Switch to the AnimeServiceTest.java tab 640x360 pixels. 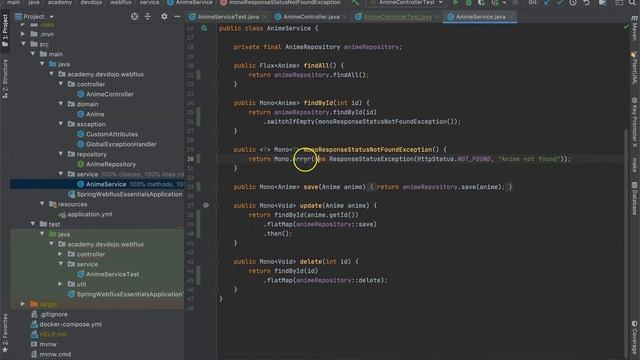pos(228,17)
